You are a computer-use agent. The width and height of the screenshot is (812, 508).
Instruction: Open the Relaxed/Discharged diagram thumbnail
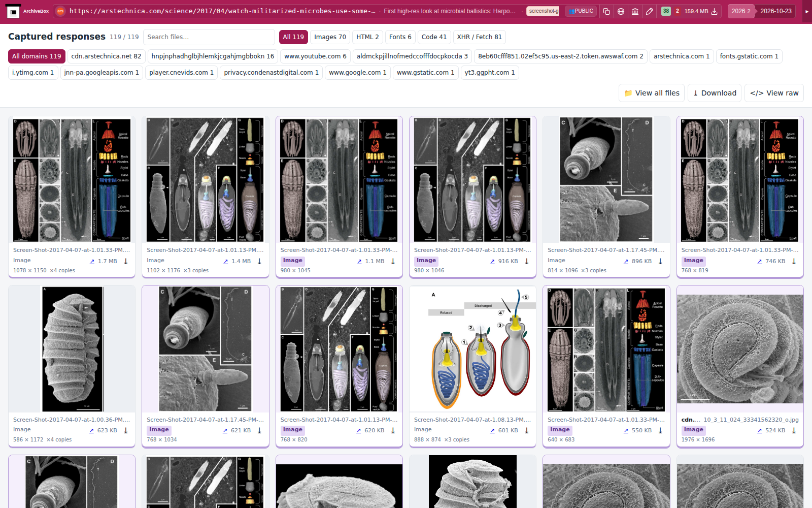(472, 349)
